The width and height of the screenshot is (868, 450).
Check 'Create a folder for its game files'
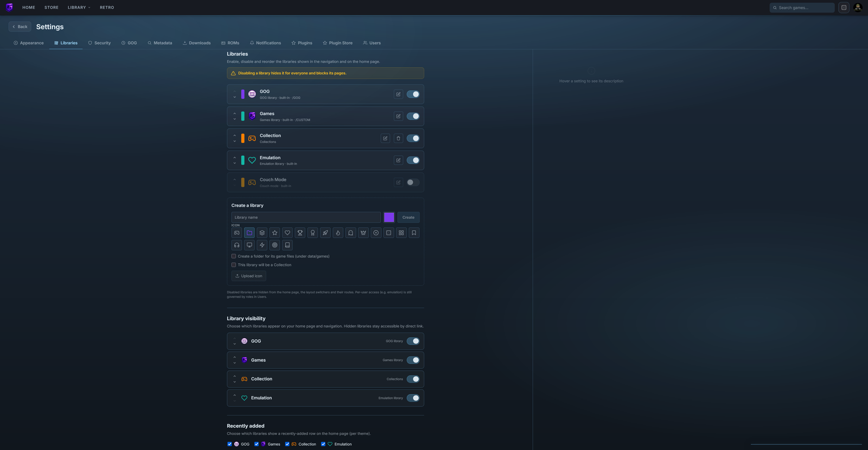234,256
